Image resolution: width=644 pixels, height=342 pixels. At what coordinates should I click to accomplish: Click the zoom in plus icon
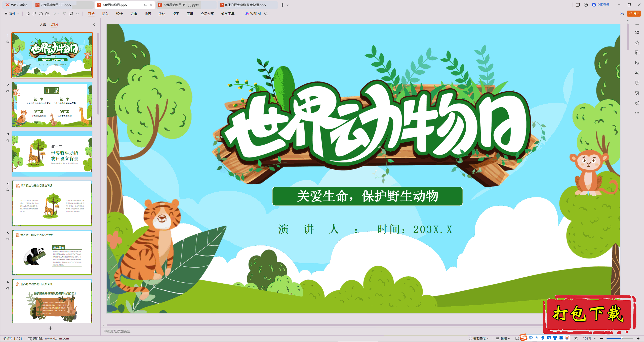tap(638, 338)
